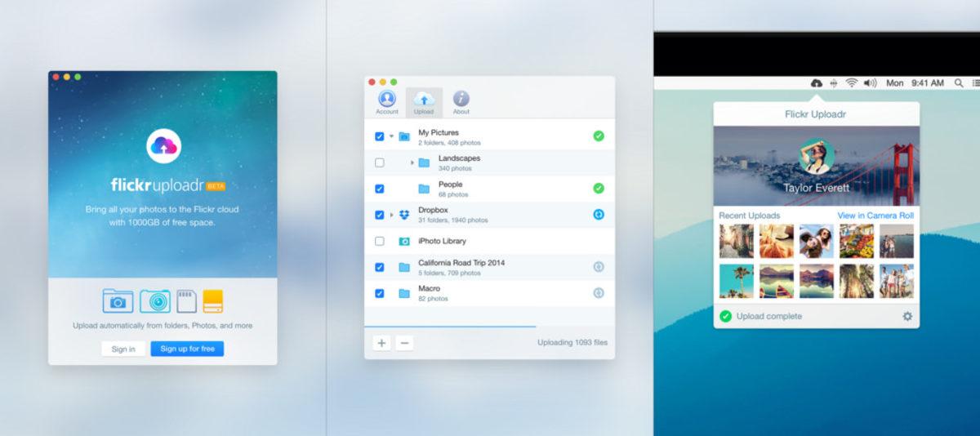This screenshot has width=980, height=436.
Task: Click the Dropbox sync status icon
Action: click(x=599, y=215)
